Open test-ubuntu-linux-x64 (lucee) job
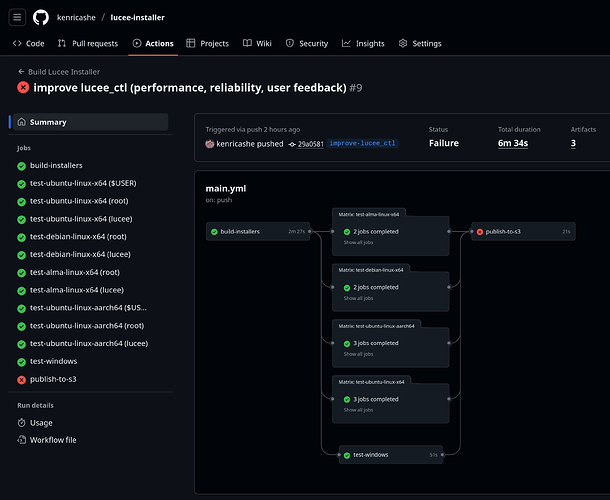Image resolution: width=610 pixels, height=500 pixels. [81, 219]
